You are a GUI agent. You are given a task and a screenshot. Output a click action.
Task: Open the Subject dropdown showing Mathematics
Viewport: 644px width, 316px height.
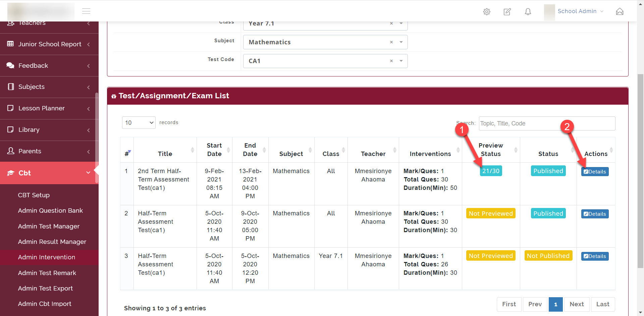pos(325,42)
